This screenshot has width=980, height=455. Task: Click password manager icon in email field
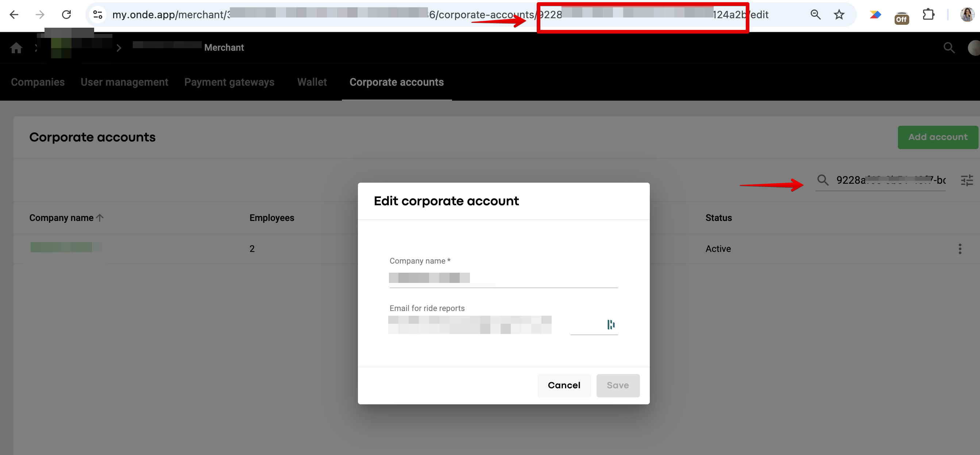[611, 324]
